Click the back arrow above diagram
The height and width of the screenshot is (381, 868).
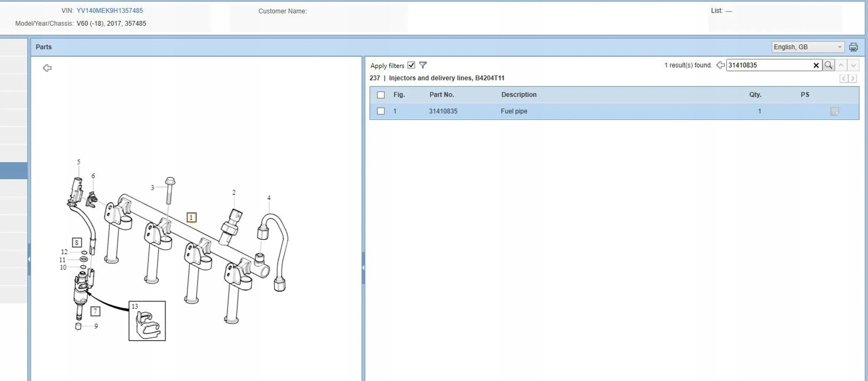pos(47,68)
